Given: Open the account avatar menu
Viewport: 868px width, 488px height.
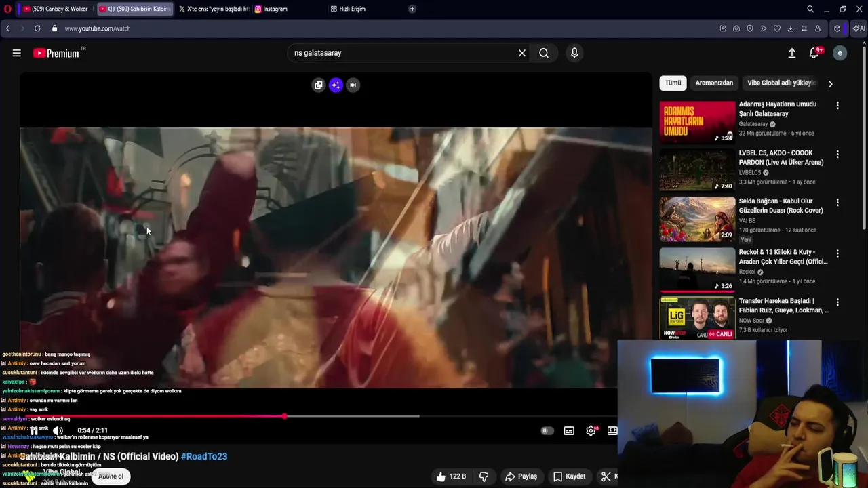Looking at the screenshot, I should 840,53.
